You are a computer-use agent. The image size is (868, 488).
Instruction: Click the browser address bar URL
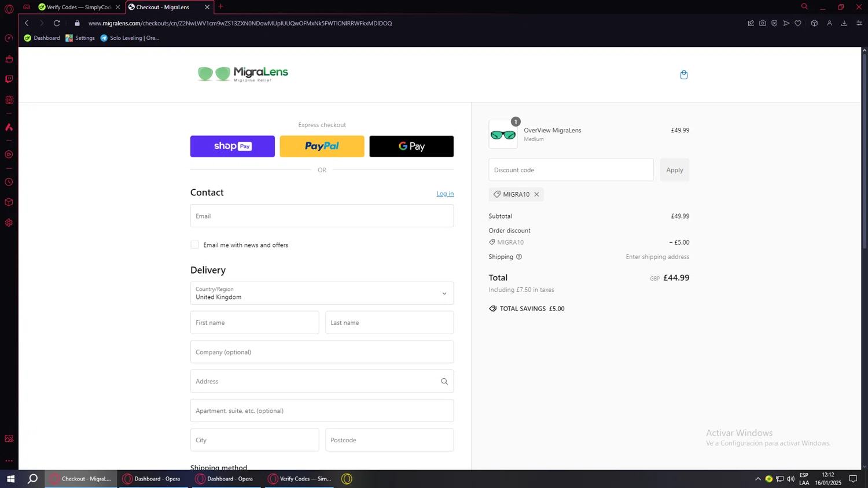(x=240, y=23)
